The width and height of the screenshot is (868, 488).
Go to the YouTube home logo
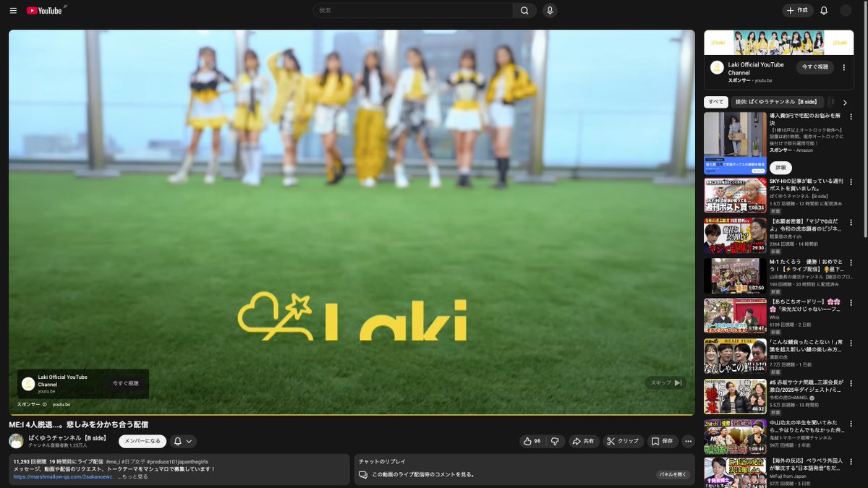[x=46, y=11]
